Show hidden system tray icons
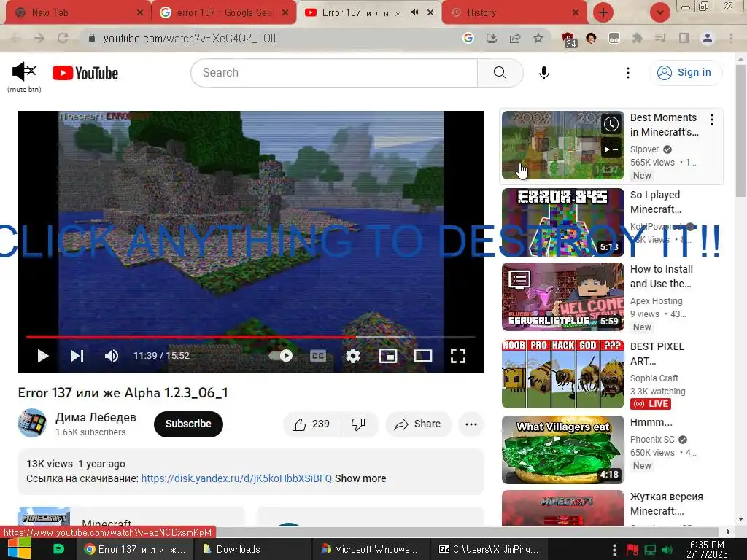This screenshot has width=747, height=560. click(x=614, y=550)
